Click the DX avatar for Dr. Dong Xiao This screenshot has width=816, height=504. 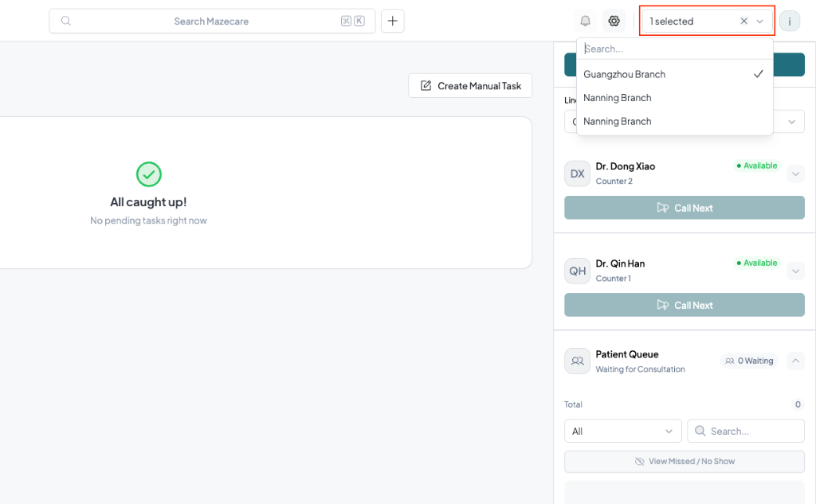point(577,174)
